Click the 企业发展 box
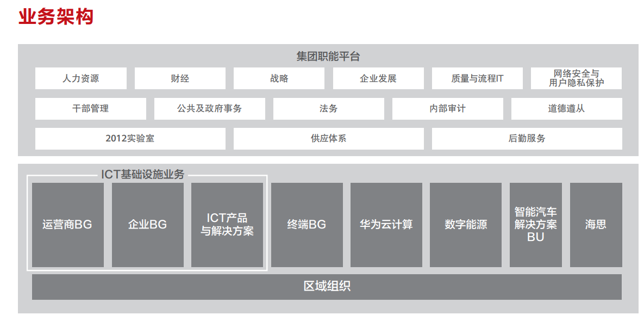This screenshot has width=644, height=321. pyautogui.click(x=378, y=78)
